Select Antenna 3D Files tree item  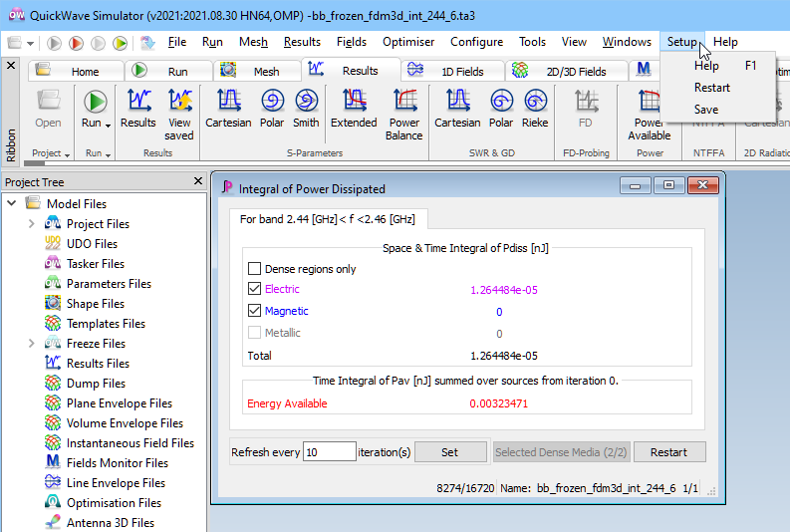[x=111, y=523]
